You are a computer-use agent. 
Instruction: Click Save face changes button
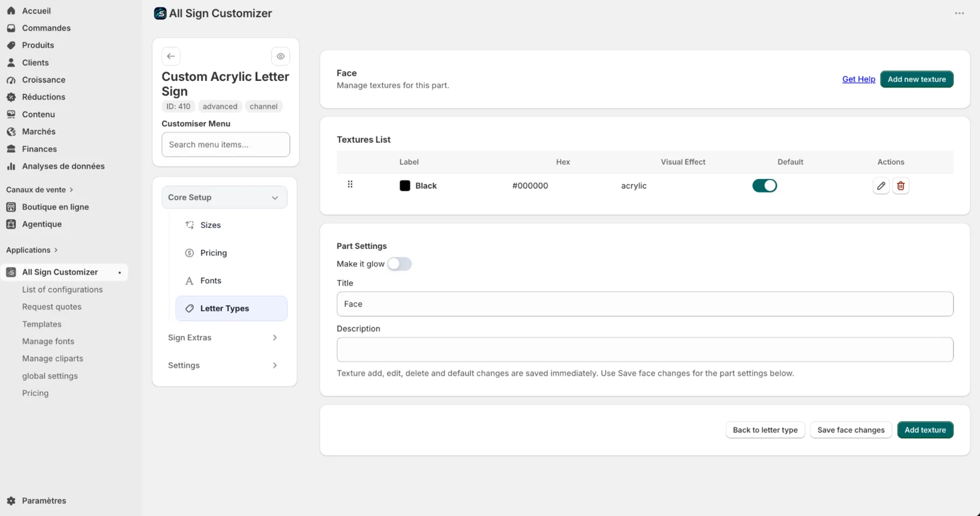pyautogui.click(x=851, y=430)
